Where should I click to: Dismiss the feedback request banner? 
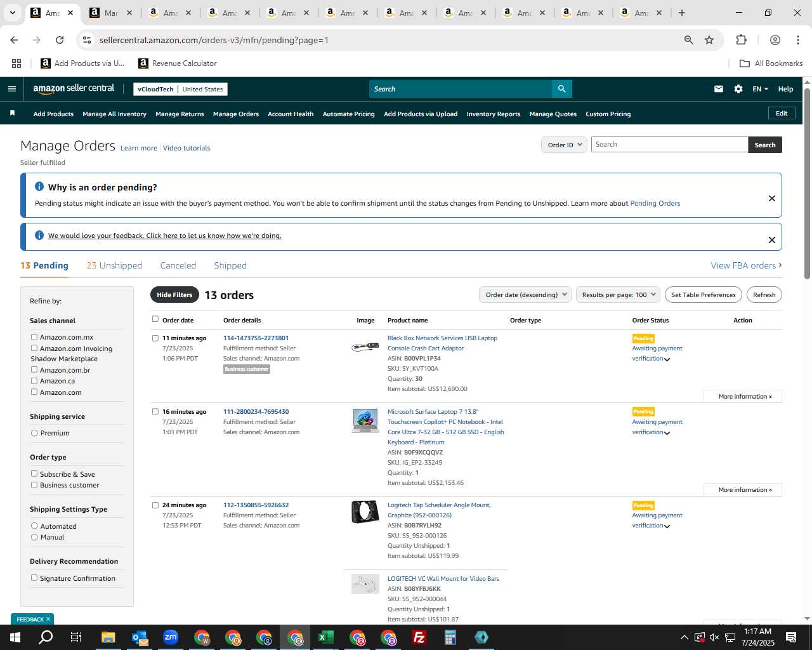[772, 240]
